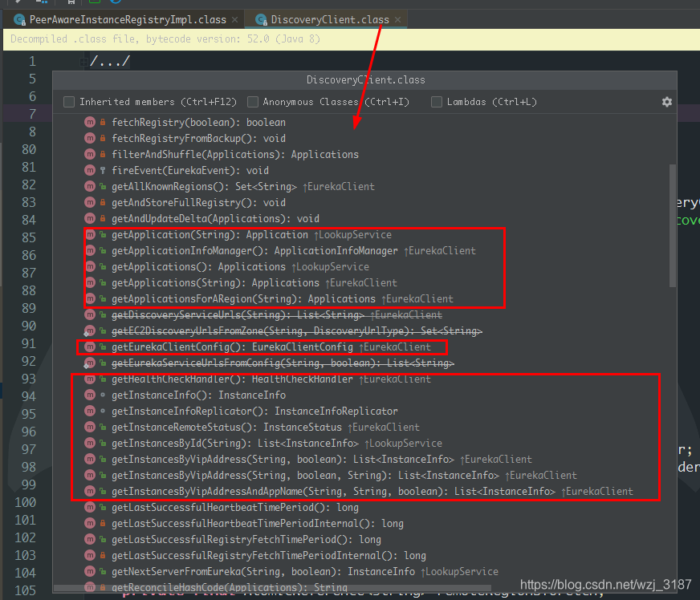
Task: Click public icon of getAllKnownRegions()
Action: point(103,186)
